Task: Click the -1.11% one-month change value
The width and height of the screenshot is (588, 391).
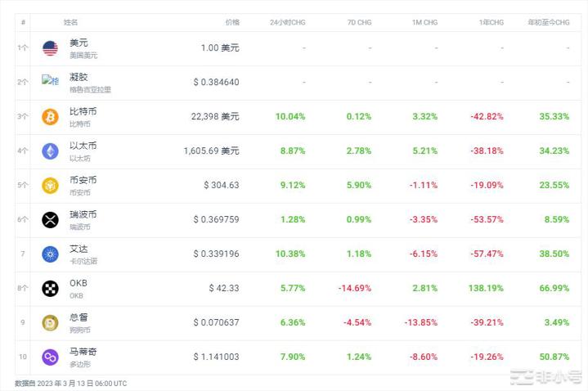Action: coord(424,186)
